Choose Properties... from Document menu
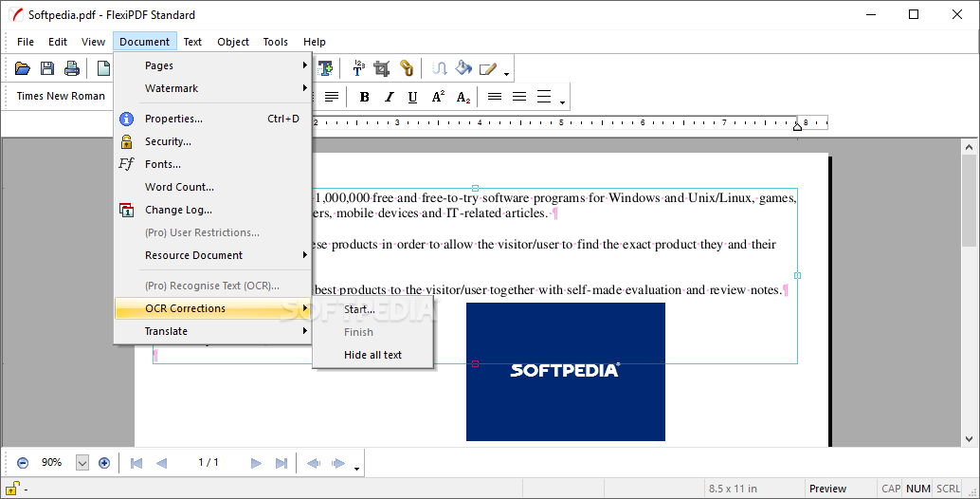Screen dimensions: 980x499 point(212,119)
